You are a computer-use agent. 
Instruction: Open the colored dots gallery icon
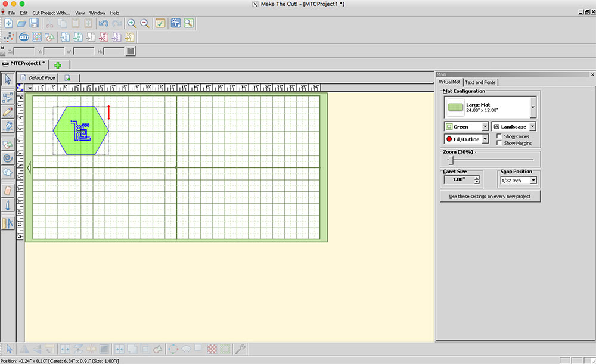[37, 37]
